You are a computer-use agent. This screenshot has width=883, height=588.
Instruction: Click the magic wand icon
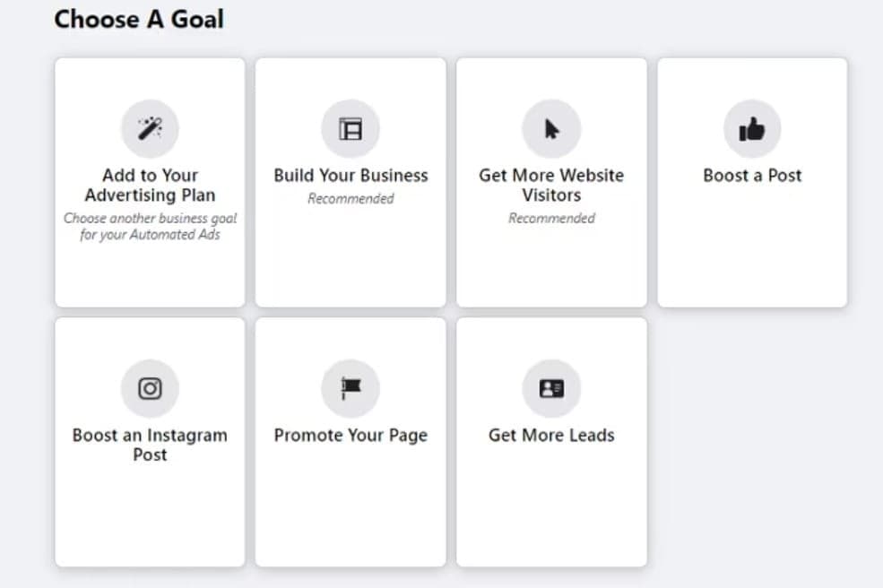click(x=150, y=129)
